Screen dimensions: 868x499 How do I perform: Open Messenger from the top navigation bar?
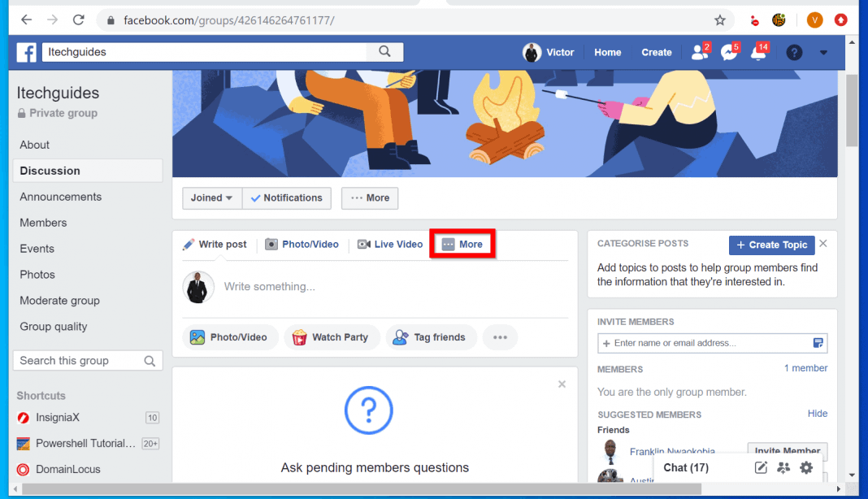(x=728, y=50)
